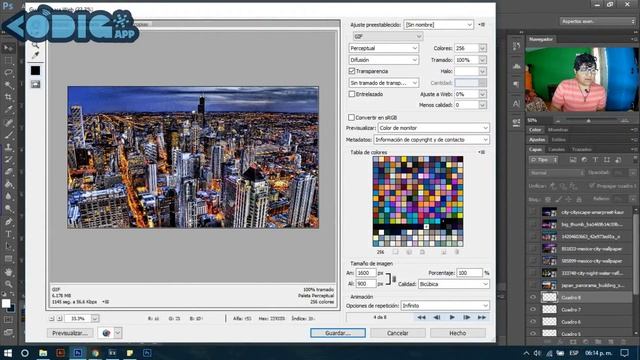The height and width of the screenshot is (360, 640).
Task: Click the Photoshop taskbar icon
Action: pos(78,353)
